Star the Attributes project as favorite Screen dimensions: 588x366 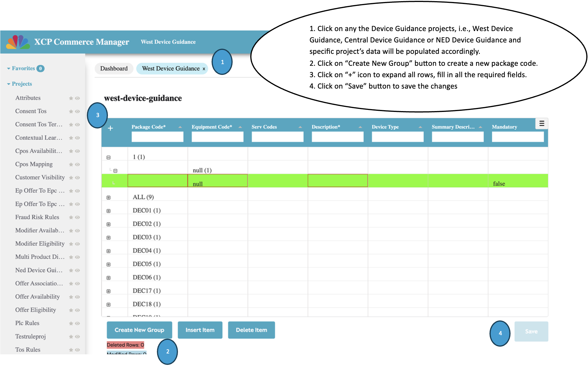point(71,98)
